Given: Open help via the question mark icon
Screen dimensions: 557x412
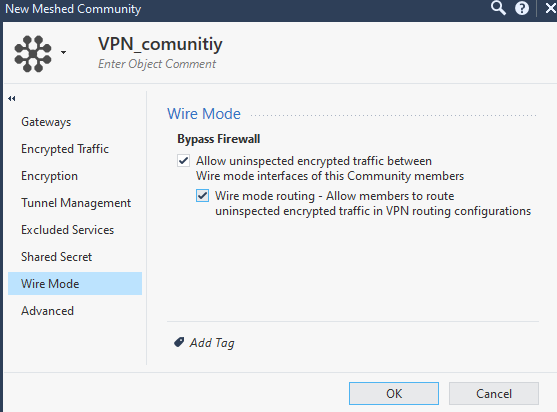Looking at the screenshot, I should pyautogui.click(x=521, y=8).
